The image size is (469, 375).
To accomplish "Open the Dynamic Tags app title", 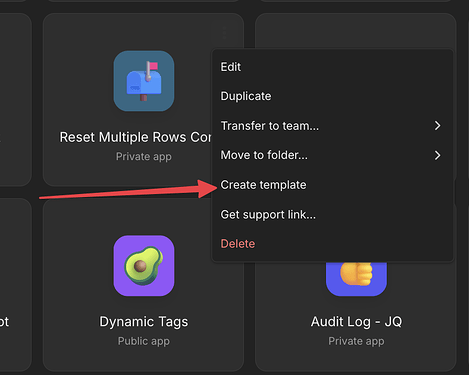I will [x=144, y=322].
